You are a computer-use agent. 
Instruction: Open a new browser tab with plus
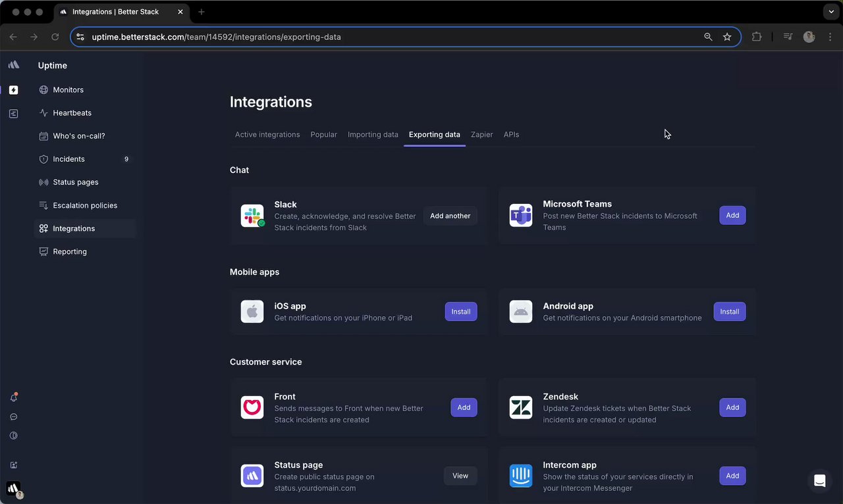coord(202,12)
